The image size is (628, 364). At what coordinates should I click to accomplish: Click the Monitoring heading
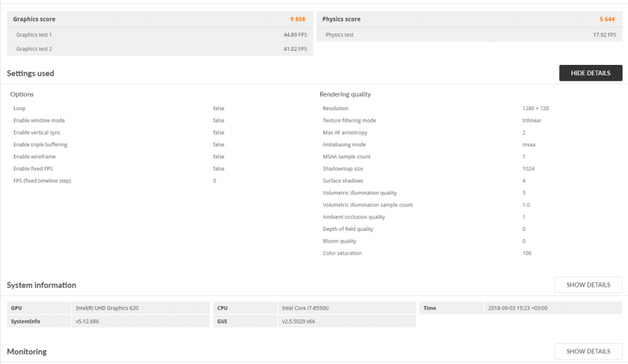pos(27,351)
